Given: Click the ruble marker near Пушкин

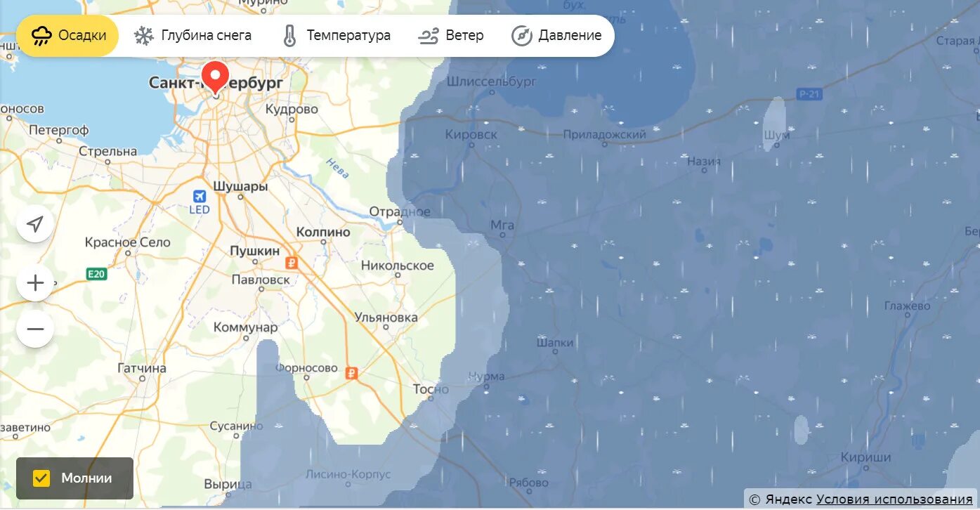Looking at the screenshot, I should point(292,263).
